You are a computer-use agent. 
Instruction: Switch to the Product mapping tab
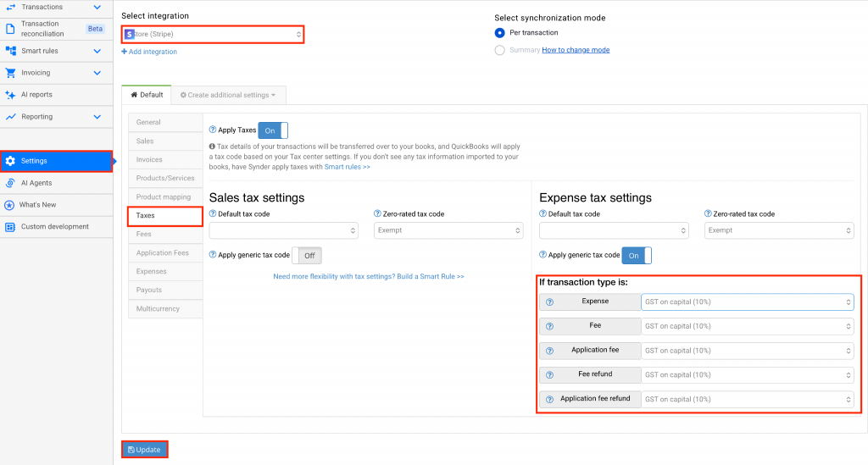(164, 197)
